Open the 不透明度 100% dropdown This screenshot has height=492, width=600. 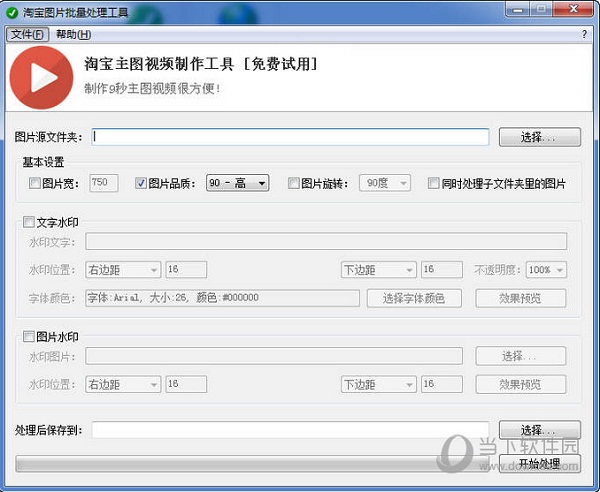click(x=546, y=270)
